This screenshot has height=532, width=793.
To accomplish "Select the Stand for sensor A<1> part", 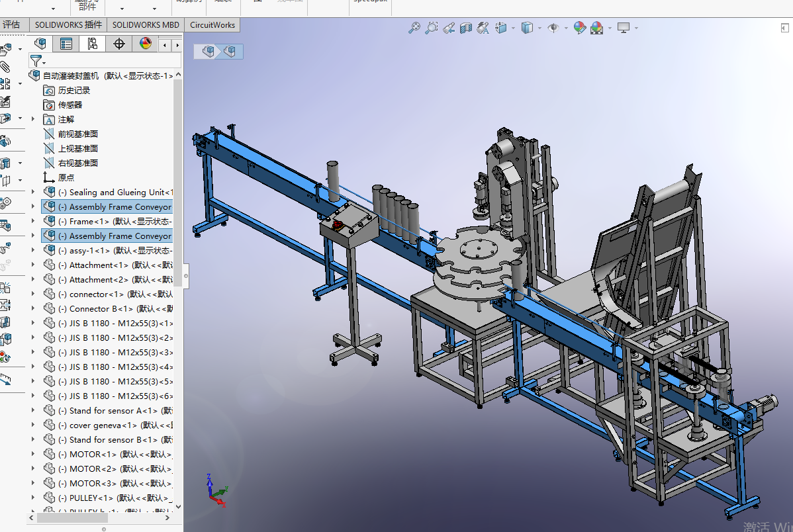I will 109,411.
